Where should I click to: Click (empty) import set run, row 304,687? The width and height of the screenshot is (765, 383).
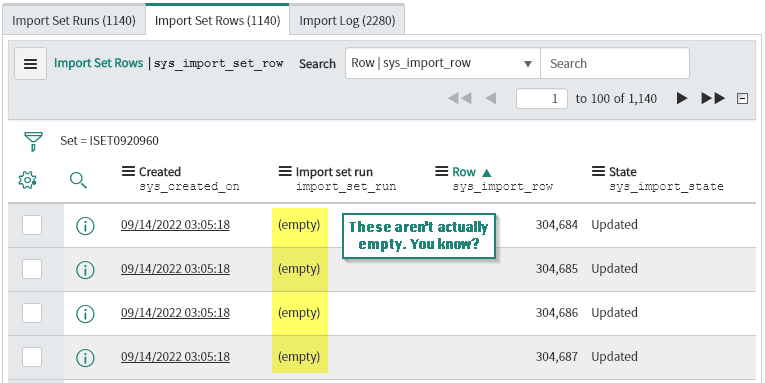pos(299,356)
